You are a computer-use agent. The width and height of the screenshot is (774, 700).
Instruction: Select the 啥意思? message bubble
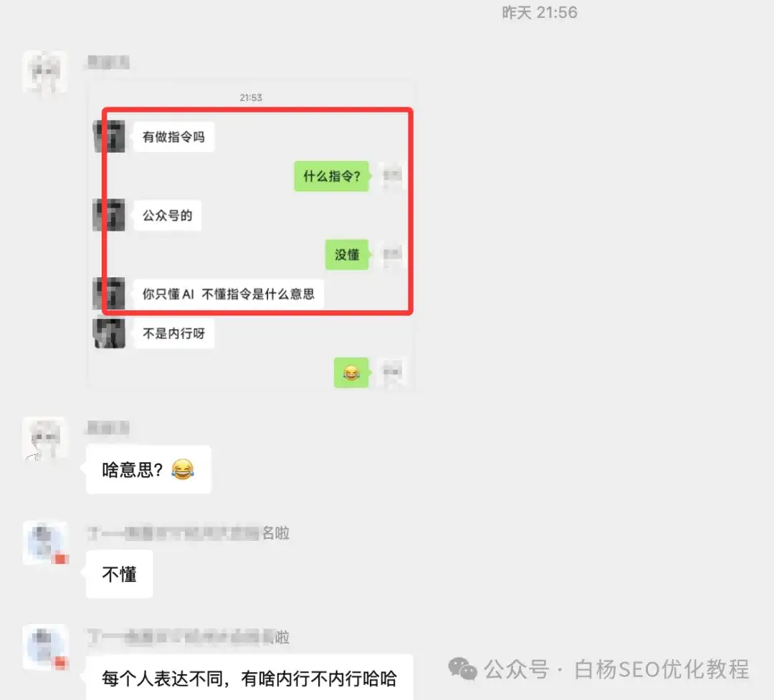point(148,469)
